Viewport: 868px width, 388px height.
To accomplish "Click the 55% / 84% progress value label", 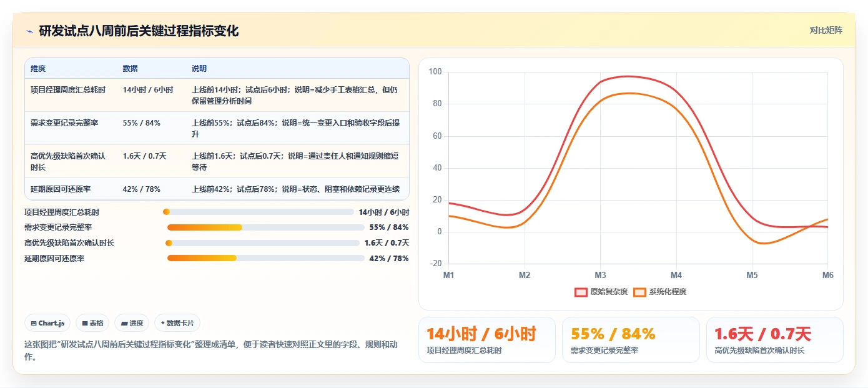I will click(x=389, y=227).
